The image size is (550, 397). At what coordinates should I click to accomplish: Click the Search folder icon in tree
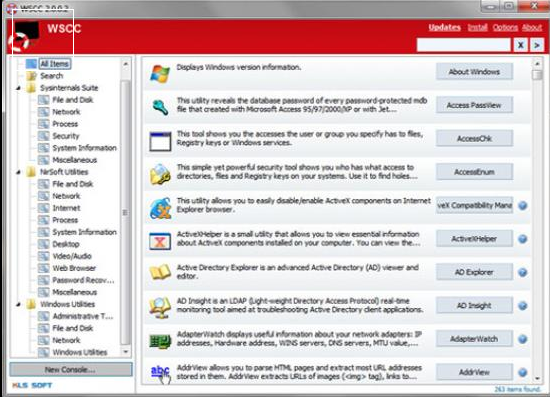[x=31, y=76]
